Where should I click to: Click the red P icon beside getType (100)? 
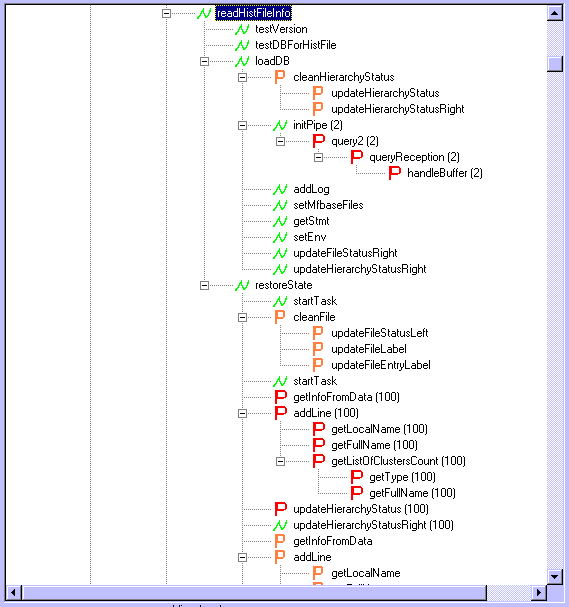click(356, 477)
